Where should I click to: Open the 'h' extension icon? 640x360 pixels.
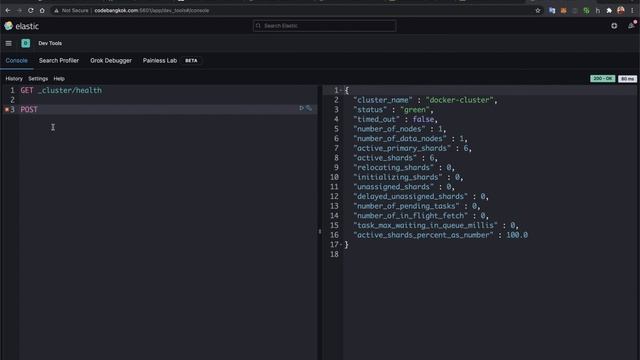pos(598,11)
